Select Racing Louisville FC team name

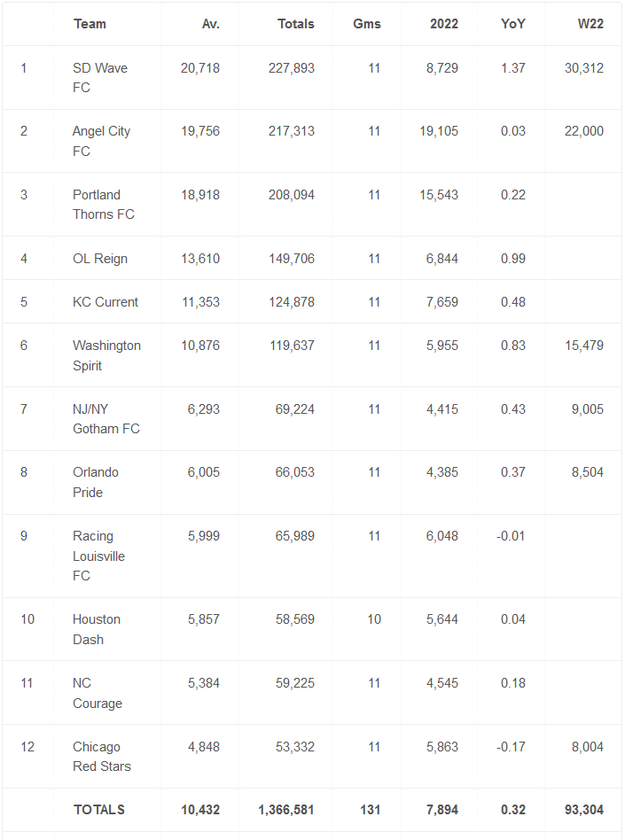pyautogui.click(x=98, y=556)
